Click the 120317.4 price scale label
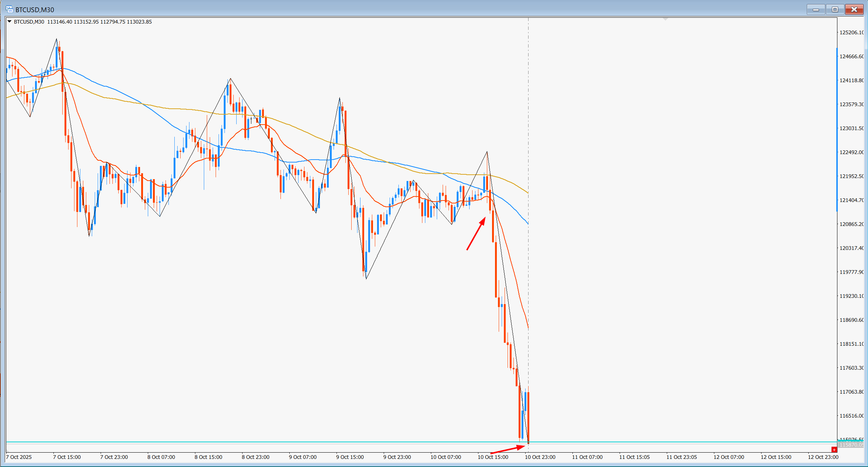This screenshot has width=868, height=467. 851,248
